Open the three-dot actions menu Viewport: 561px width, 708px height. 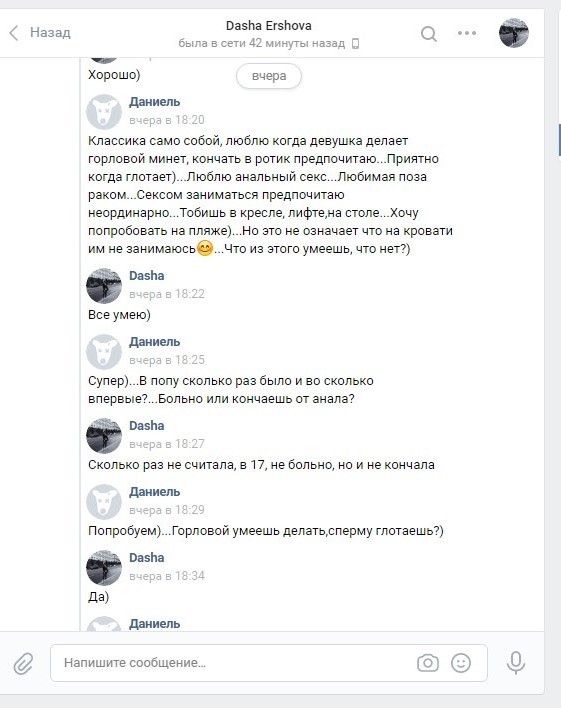coord(467,33)
